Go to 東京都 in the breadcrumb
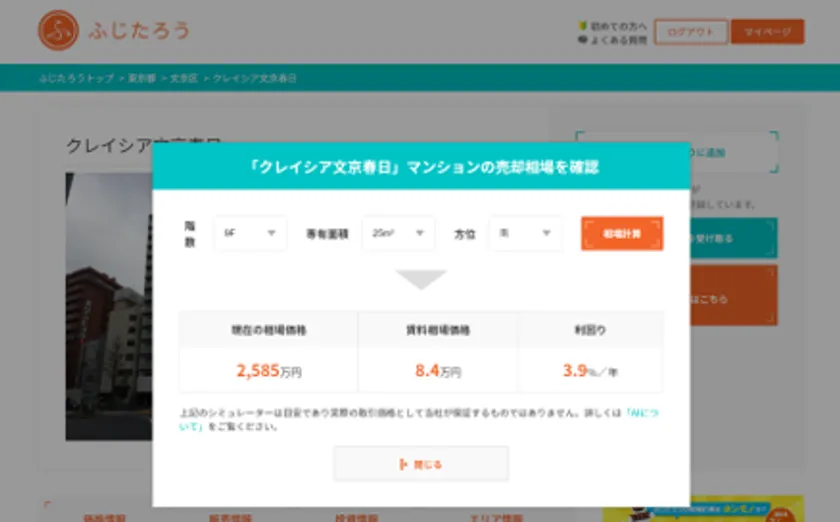 click(x=142, y=78)
